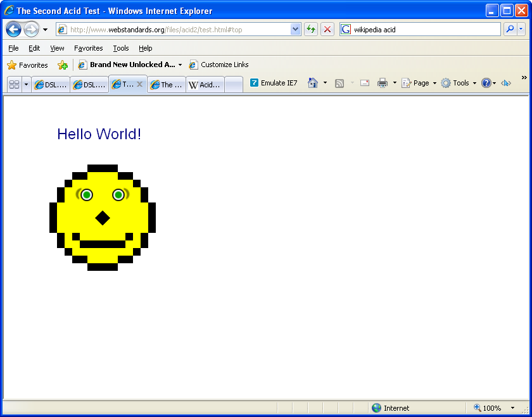Screen dimensions: 532x417
Task: Expand the zoom level dropdown arrow
Action: (x=512, y=408)
